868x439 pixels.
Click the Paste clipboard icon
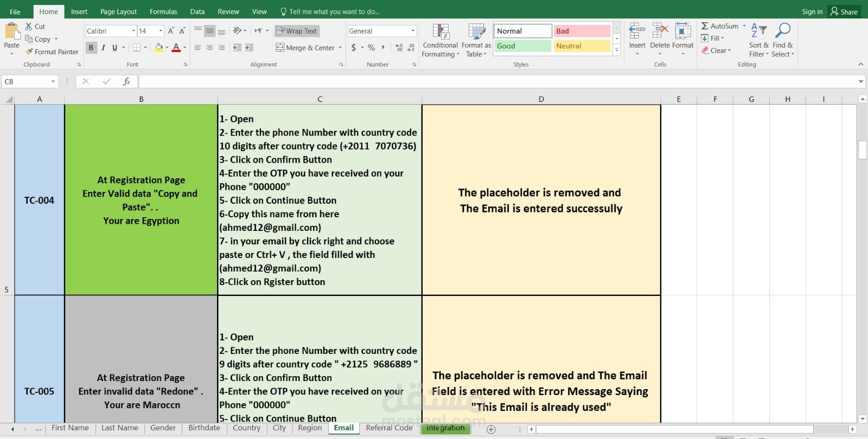click(11, 30)
